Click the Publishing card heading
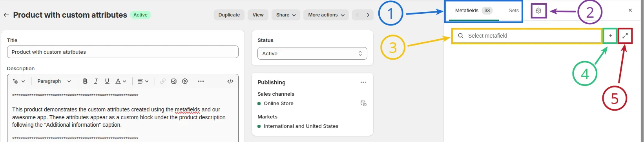This screenshot has width=644, height=142. [x=272, y=82]
